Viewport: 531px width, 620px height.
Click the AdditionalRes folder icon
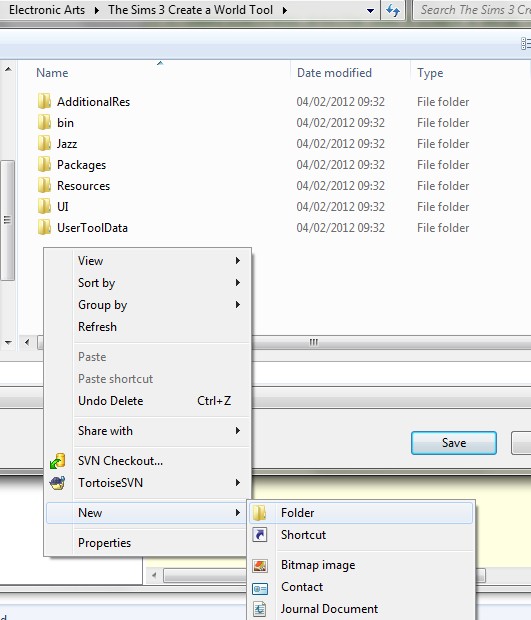(44, 101)
